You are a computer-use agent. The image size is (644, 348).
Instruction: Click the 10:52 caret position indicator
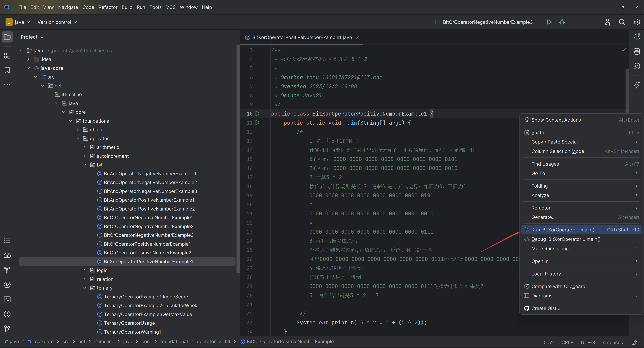click(x=547, y=342)
